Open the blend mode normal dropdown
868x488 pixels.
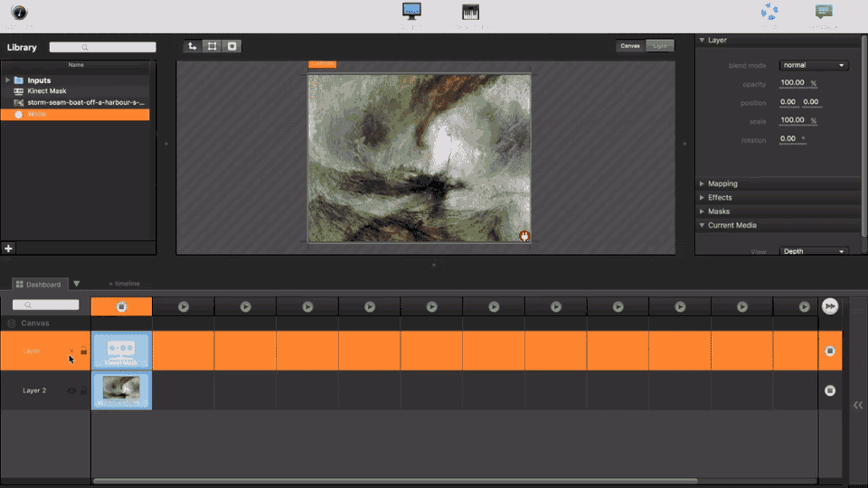click(814, 65)
